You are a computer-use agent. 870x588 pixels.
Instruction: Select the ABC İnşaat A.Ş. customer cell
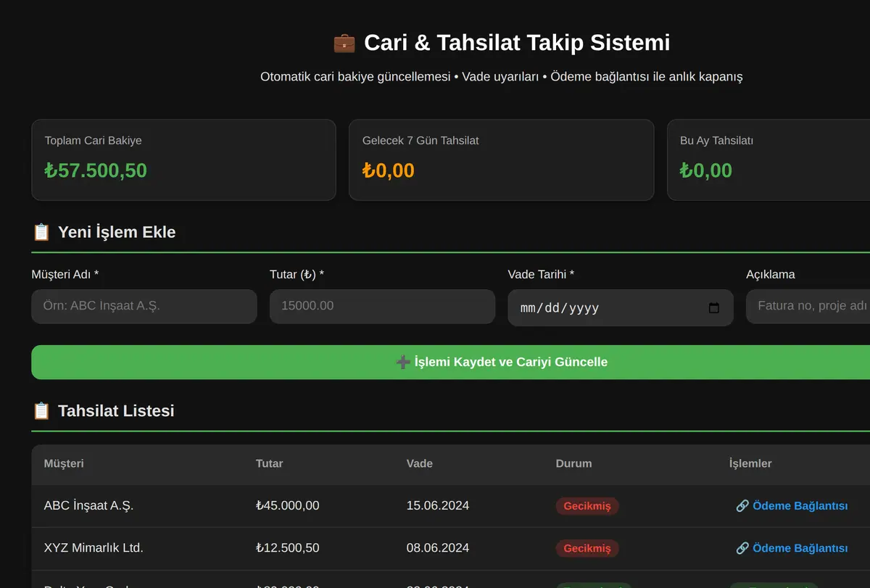click(x=89, y=506)
